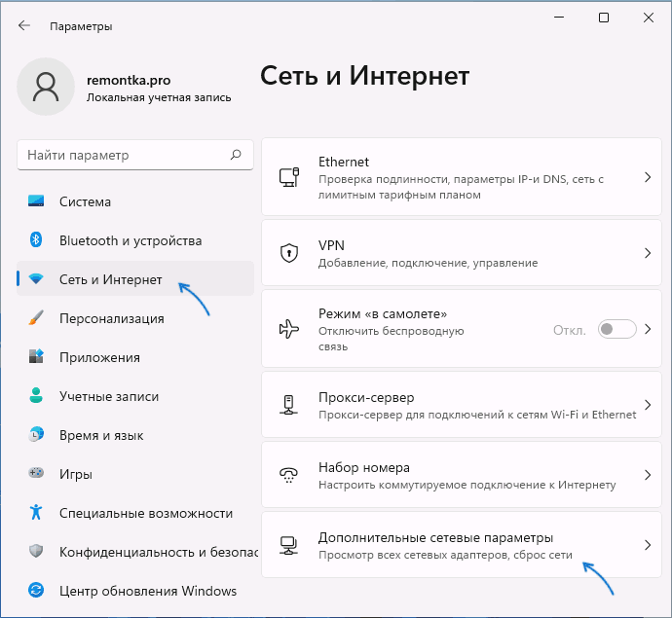Click the Ethernet computer icon
The width and height of the screenshot is (672, 618).
pyautogui.click(x=289, y=177)
